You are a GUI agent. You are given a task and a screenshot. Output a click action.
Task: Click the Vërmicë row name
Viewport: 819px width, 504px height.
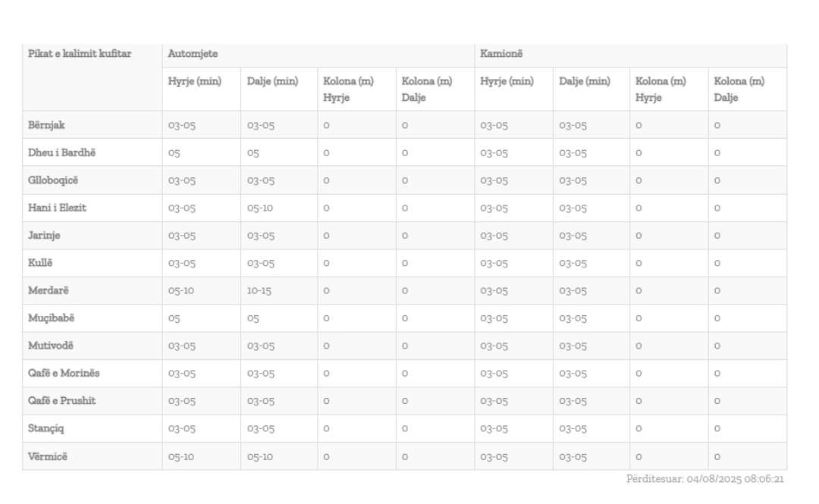point(48,456)
